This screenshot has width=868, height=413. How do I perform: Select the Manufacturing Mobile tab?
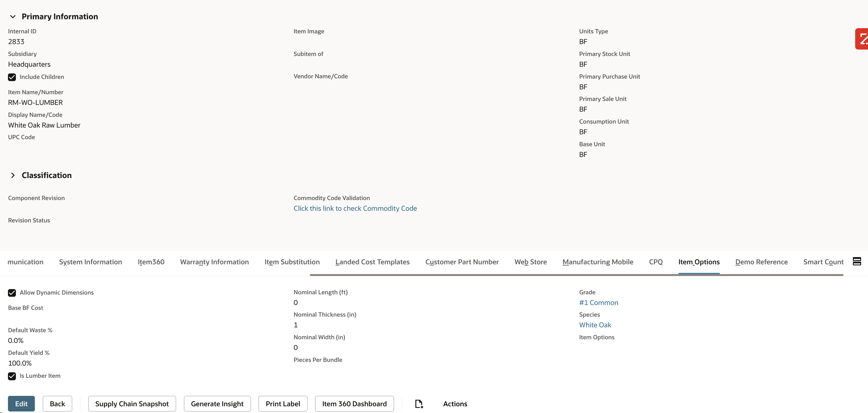click(x=598, y=262)
